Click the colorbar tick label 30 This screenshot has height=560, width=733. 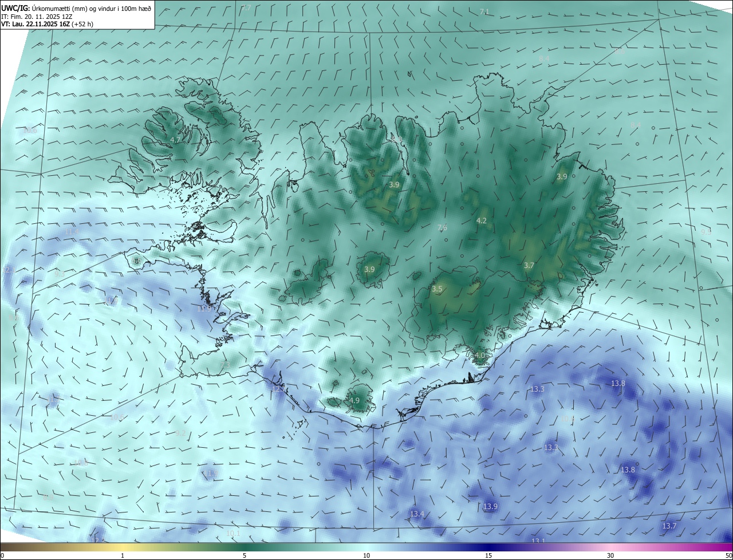tap(610, 555)
